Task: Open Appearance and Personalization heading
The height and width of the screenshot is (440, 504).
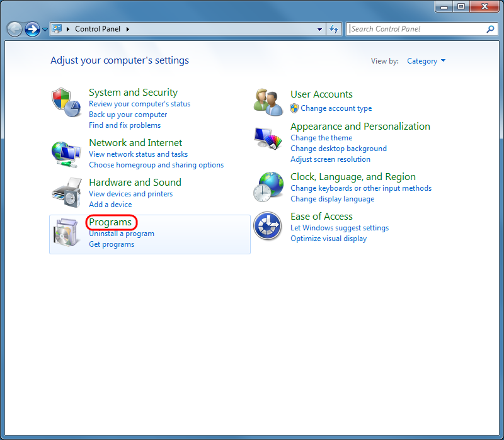Action: pos(360,127)
